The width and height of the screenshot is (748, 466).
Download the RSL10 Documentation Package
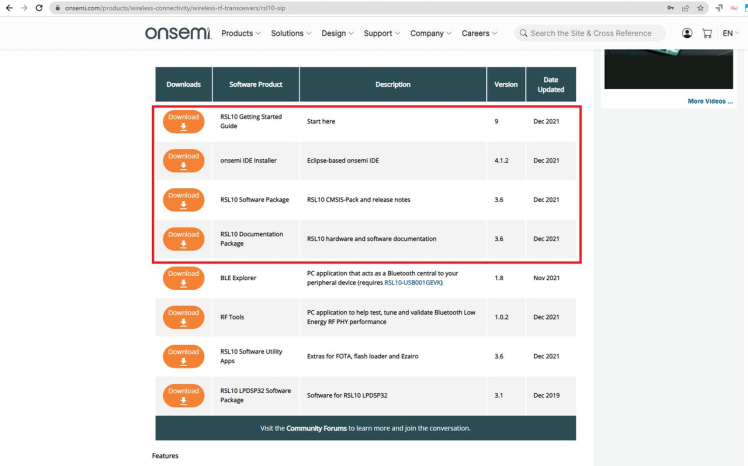184,239
